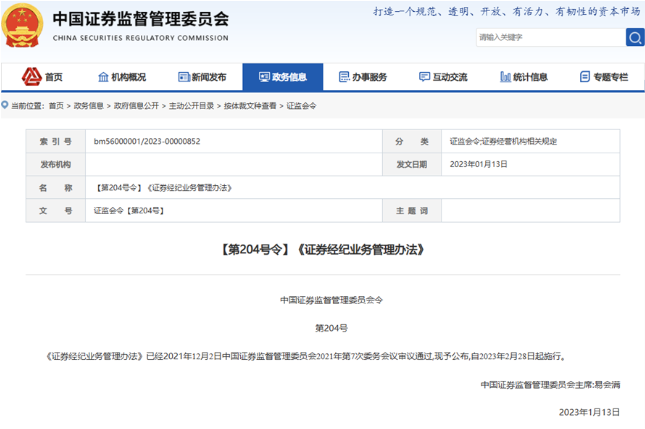Click the 第204号 line in the body
645x429 pixels.
[332, 328]
